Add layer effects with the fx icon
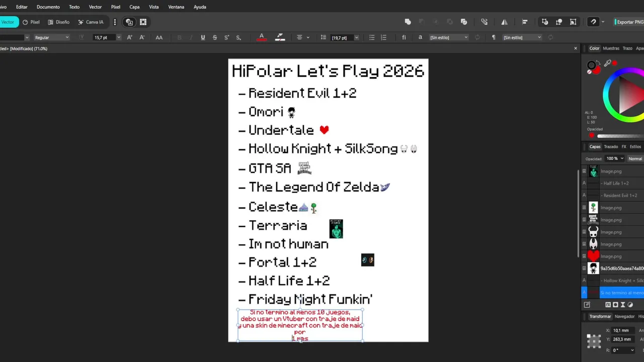Screen dimensions: 644x362 pyautogui.click(x=608, y=305)
